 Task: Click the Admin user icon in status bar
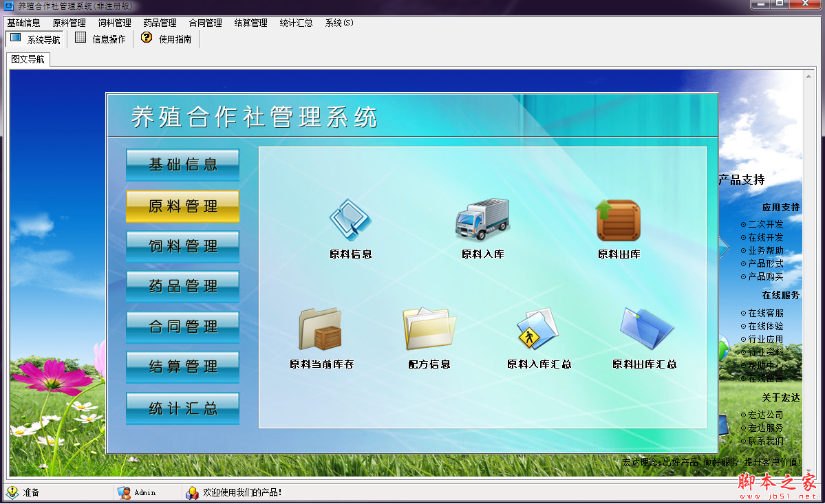tap(124, 492)
